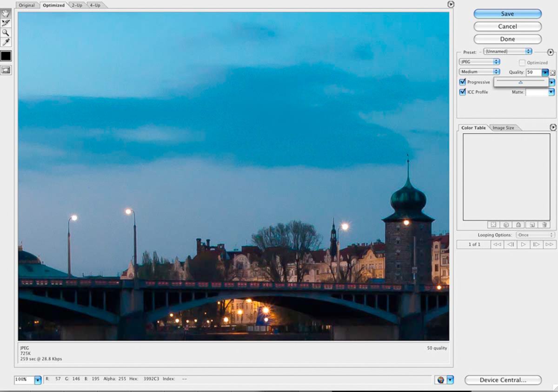Click the Quality value input field
Screen dimensions: 558x392
point(533,72)
